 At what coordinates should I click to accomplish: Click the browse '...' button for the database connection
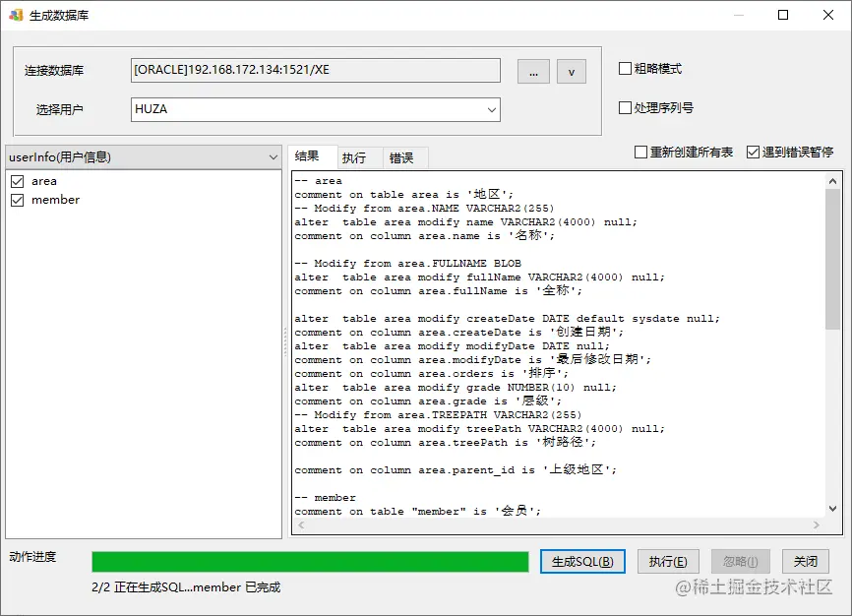533,71
